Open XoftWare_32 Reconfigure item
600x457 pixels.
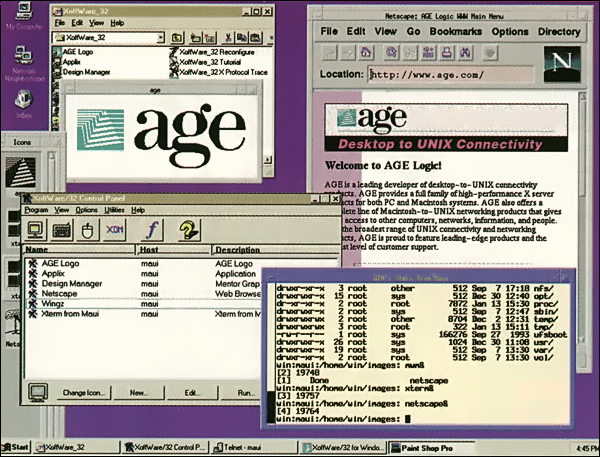pos(213,52)
